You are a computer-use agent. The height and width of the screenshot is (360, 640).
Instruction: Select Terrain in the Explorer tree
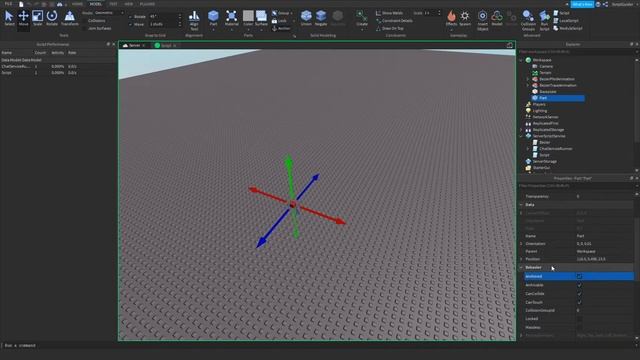[x=545, y=73]
